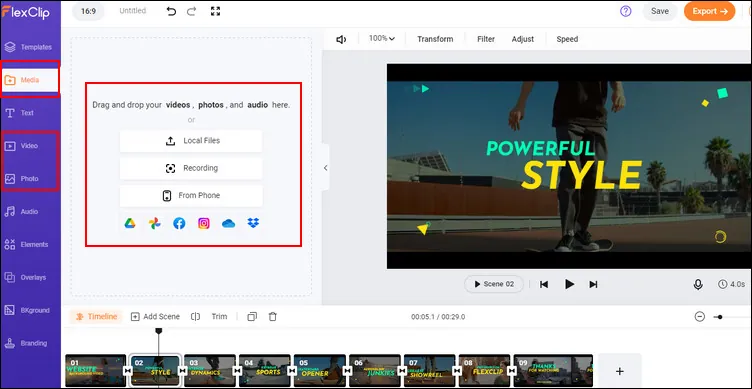Click the timeline playhead marker
The width and height of the screenshot is (752, 389).
click(159, 330)
